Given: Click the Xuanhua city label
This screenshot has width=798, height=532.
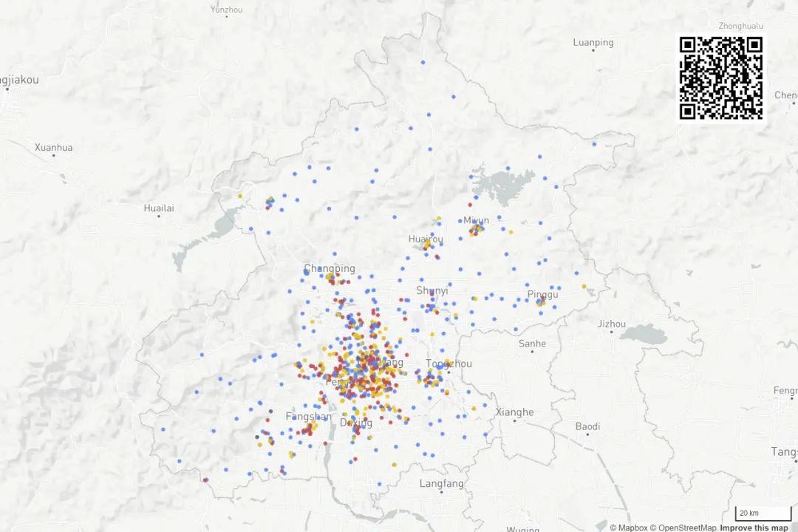Looking at the screenshot, I should [54, 147].
